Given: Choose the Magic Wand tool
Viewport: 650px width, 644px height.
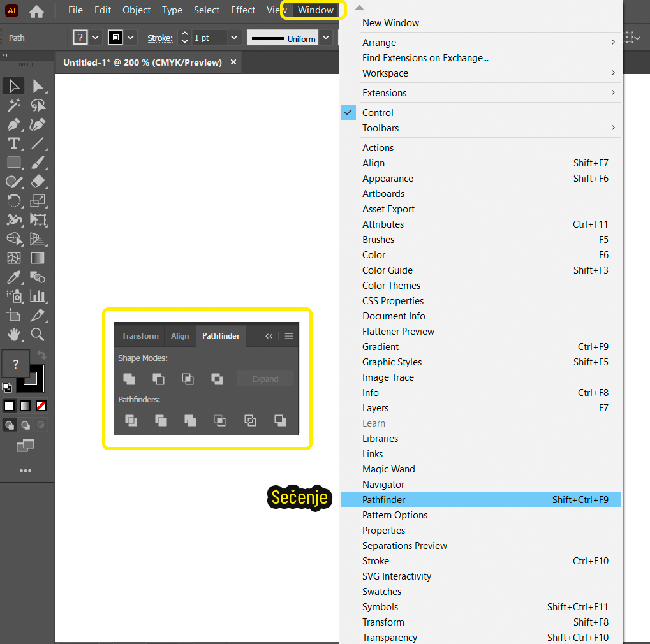Looking at the screenshot, I should tap(13, 105).
